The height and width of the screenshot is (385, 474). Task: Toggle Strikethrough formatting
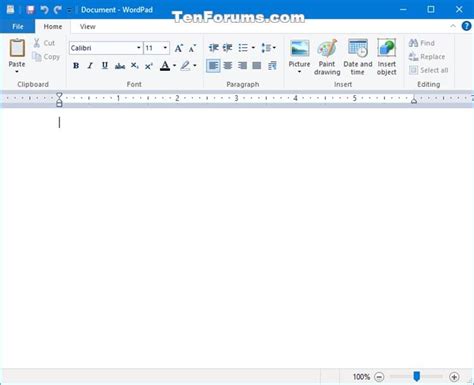tap(120, 66)
